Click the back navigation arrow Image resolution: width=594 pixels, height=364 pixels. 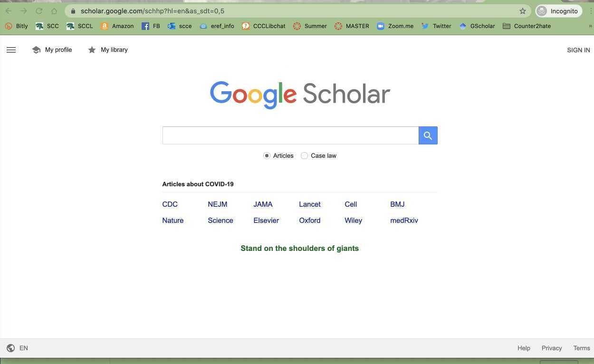click(8, 10)
